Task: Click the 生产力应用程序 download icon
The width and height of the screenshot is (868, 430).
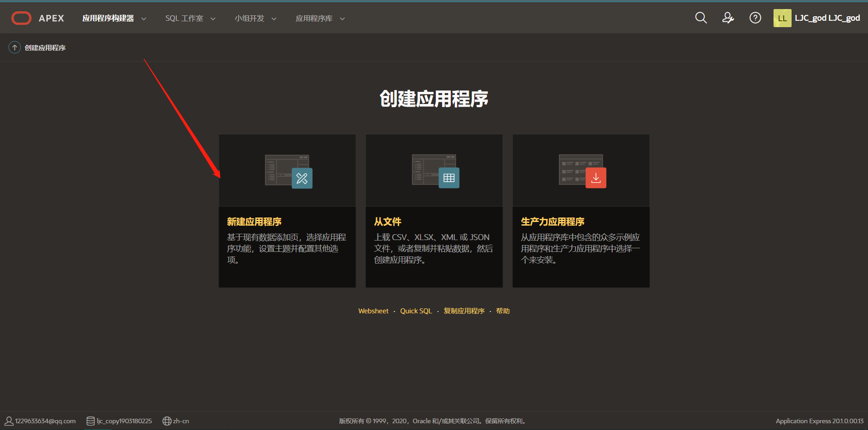Action: point(596,177)
